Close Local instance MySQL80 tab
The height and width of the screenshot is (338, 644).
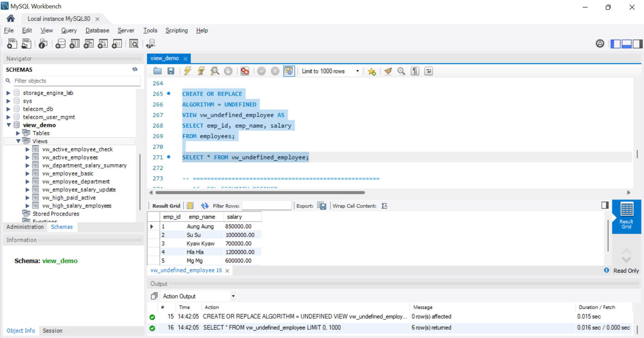point(97,19)
